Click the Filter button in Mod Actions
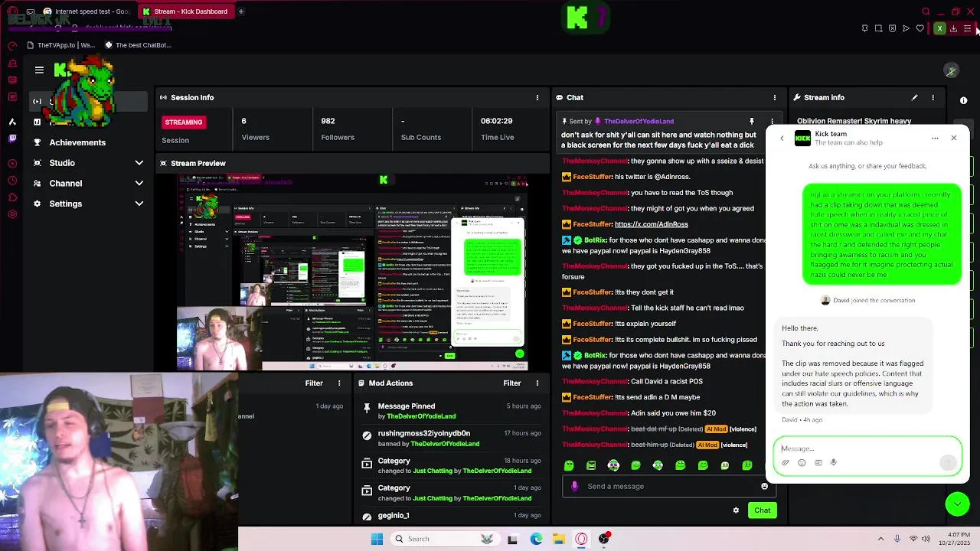The height and width of the screenshot is (551, 980). pos(511,383)
